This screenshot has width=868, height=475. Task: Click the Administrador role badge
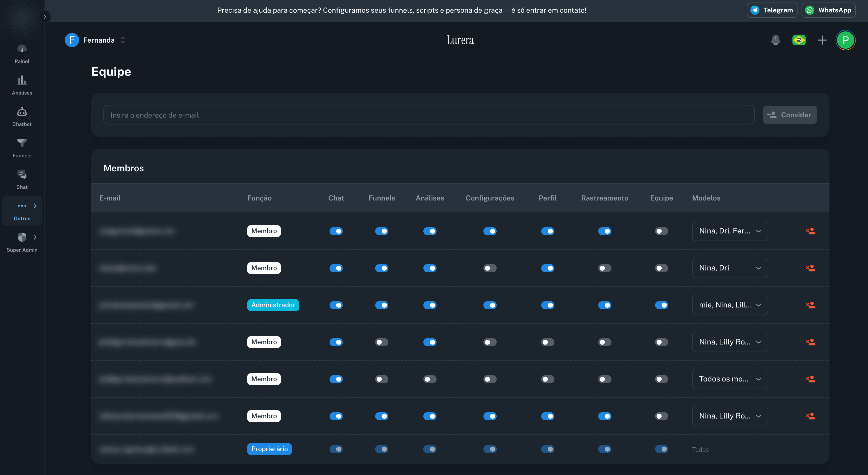(273, 305)
